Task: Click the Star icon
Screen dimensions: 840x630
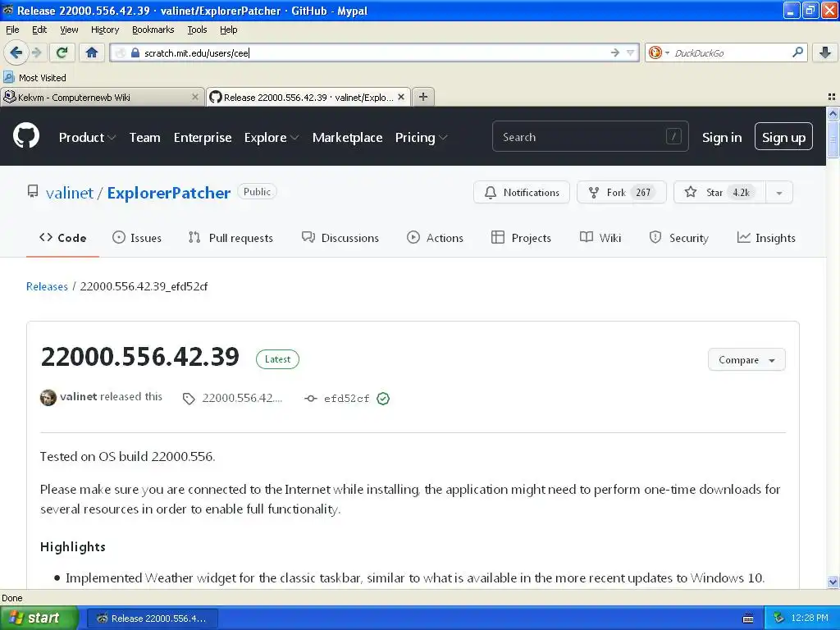Action: 691,192
